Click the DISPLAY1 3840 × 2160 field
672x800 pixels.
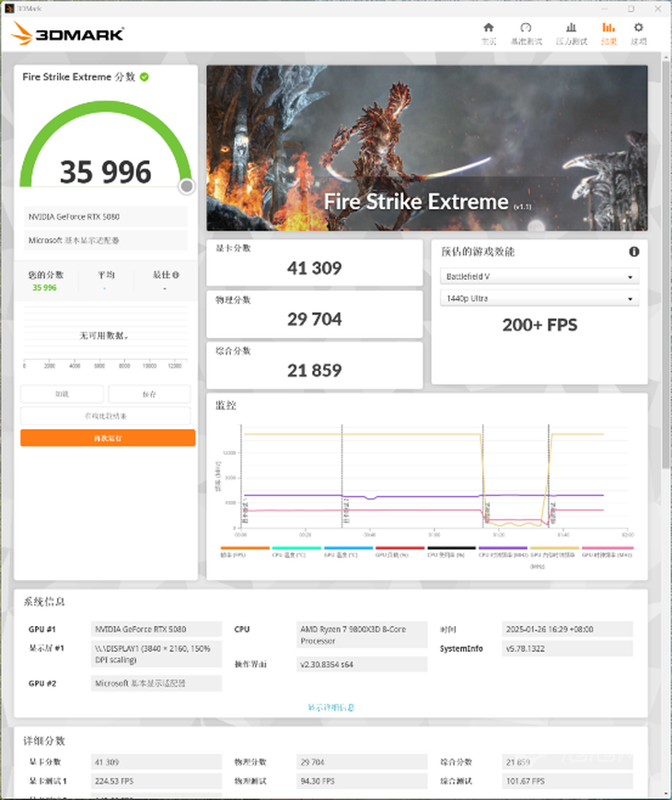click(x=156, y=654)
